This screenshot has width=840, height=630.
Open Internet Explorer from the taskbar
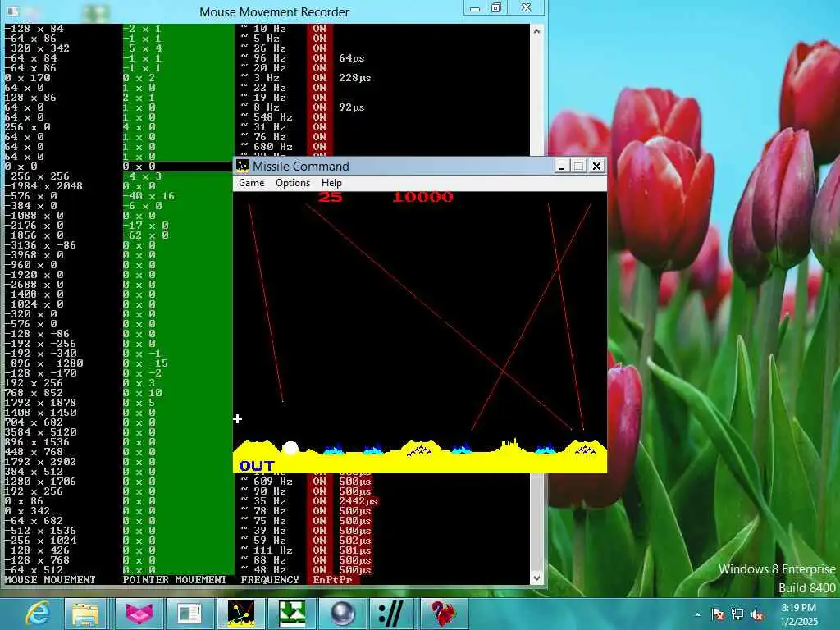(x=38, y=614)
